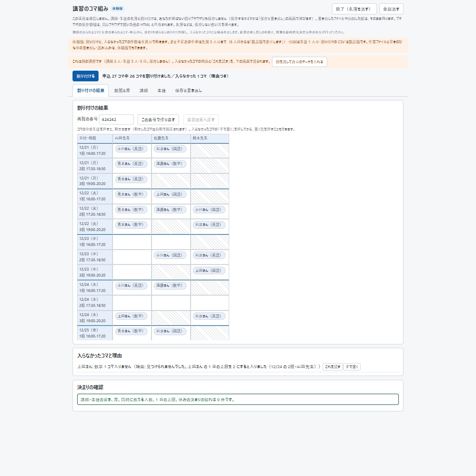Select 石井さん（英語） chip in 12/23 2限 row
Screen dimensions: 476x476
click(x=209, y=255)
